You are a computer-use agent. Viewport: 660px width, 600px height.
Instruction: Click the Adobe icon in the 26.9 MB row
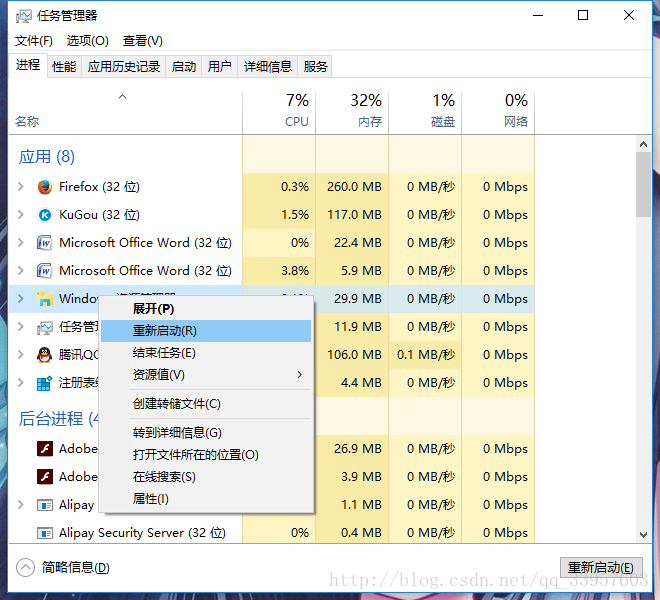pos(45,448)
